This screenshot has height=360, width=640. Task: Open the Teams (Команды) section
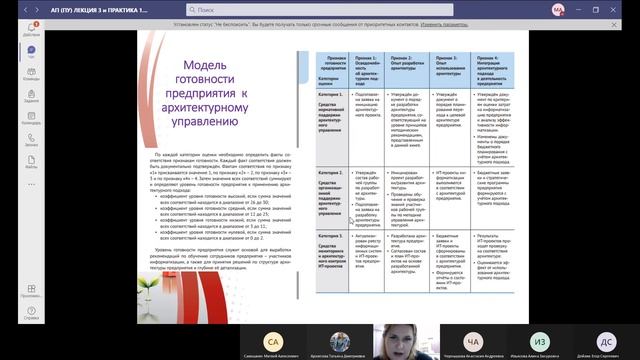[x=31, y=74]
